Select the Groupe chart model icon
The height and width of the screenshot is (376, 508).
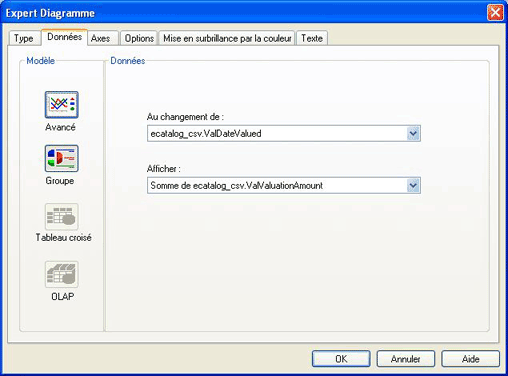click(x=62, y=158)
